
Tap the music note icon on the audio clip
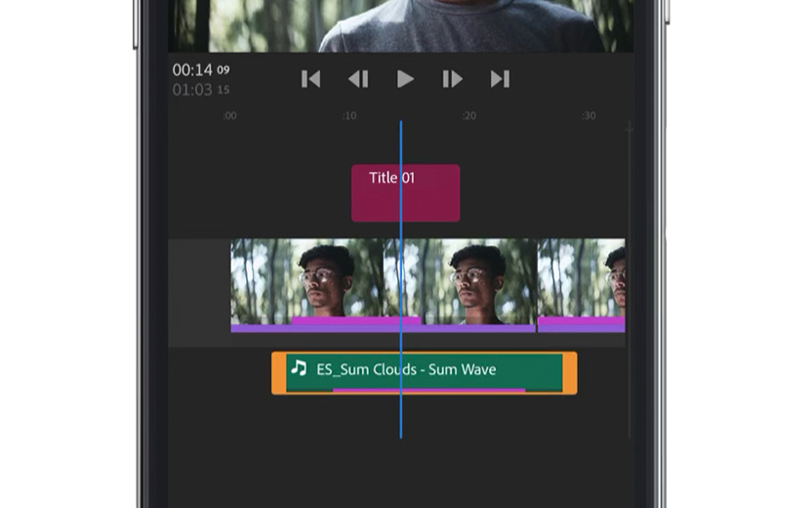pos(299,368)
